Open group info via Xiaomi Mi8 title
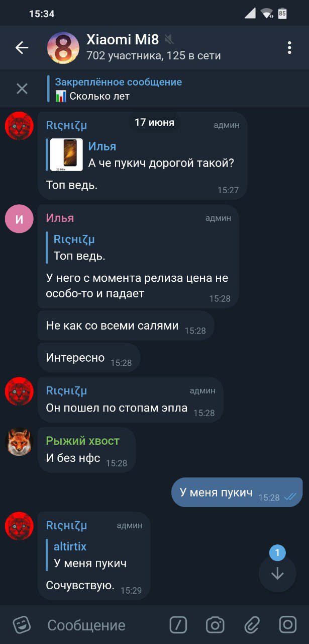309x644 pixels. [123, 40]
